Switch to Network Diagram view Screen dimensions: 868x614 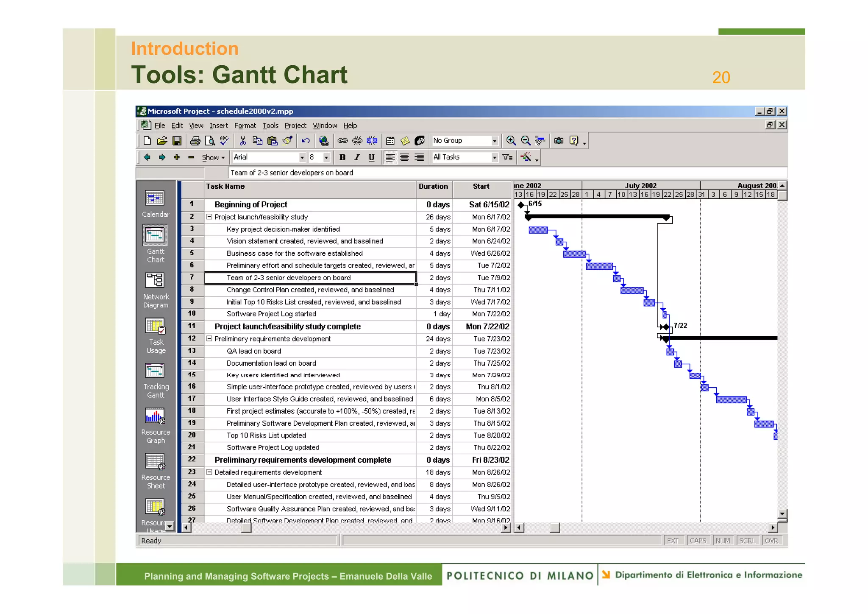(155, 290)
